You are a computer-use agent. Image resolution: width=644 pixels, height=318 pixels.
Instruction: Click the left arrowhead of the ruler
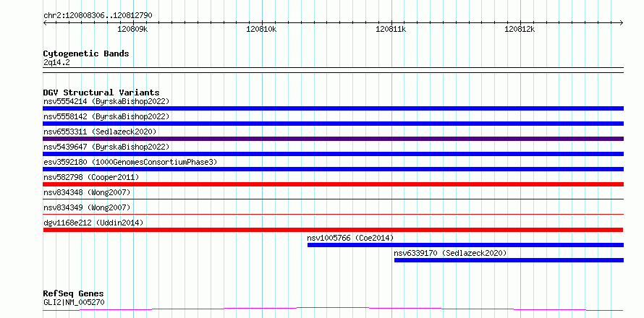coord(45,22)
